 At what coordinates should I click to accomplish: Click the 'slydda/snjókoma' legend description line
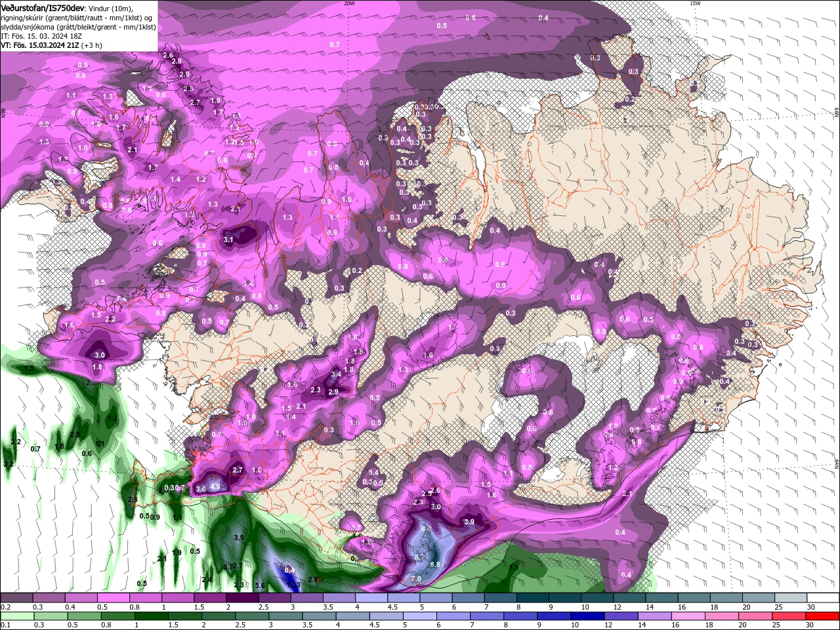coord(78,27)
